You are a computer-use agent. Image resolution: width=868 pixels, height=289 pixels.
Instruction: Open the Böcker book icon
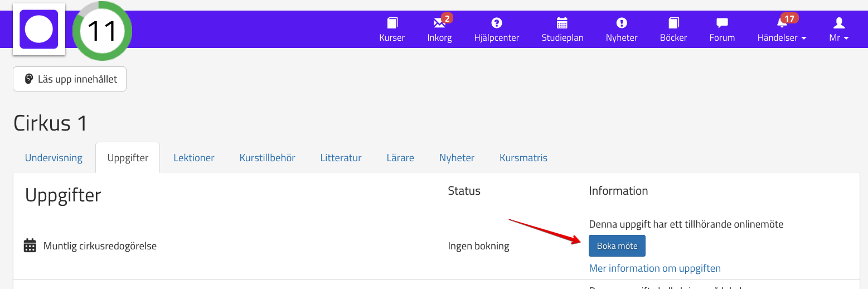[673, 23]
